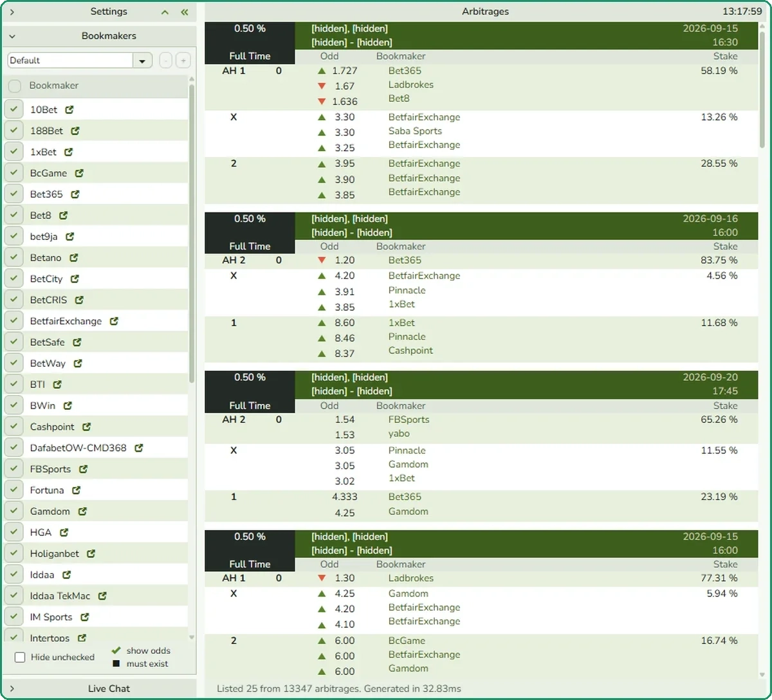Open external link icon next to 10Bet
The height and width of the screenshot is (700, 772).
pyautogui.click(x=69, y=109)
